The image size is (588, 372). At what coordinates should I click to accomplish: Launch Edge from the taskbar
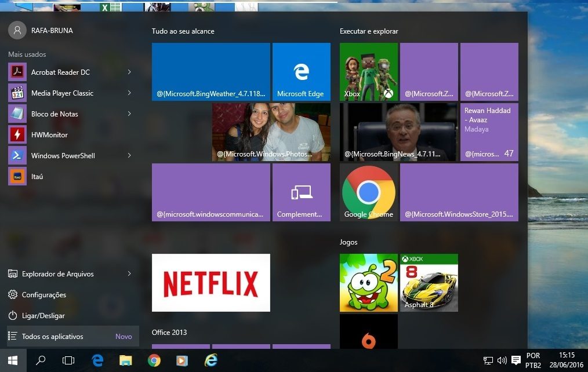[x=97, y=360]
